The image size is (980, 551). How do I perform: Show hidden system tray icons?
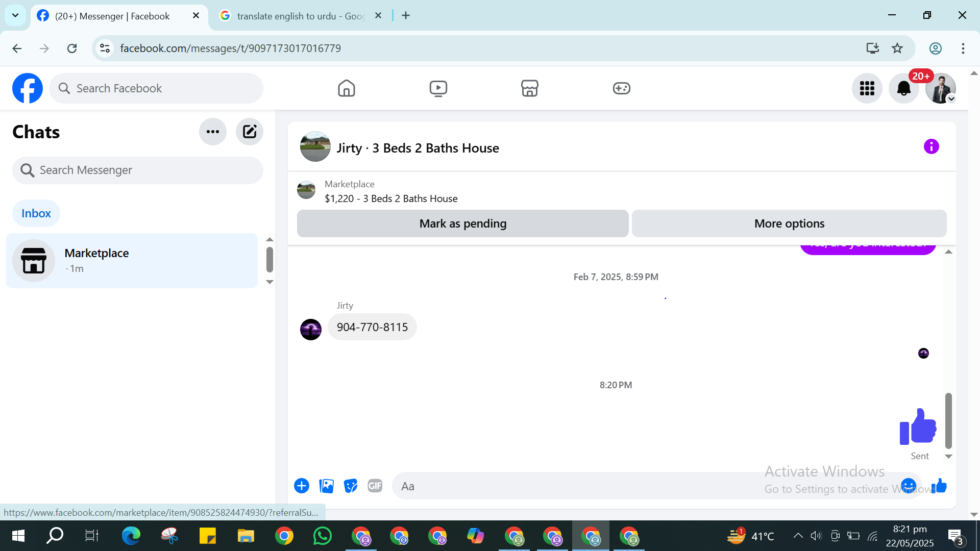coord(798,536)
